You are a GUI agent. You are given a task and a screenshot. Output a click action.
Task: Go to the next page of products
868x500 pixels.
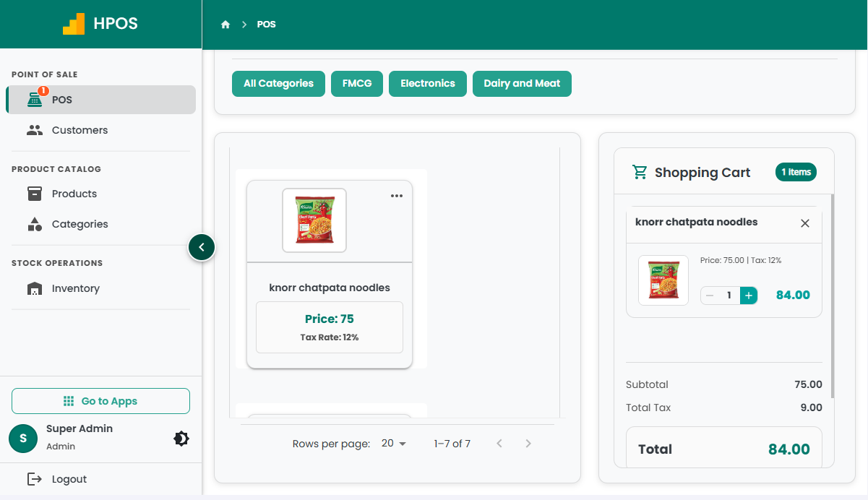tap(528, 444)
